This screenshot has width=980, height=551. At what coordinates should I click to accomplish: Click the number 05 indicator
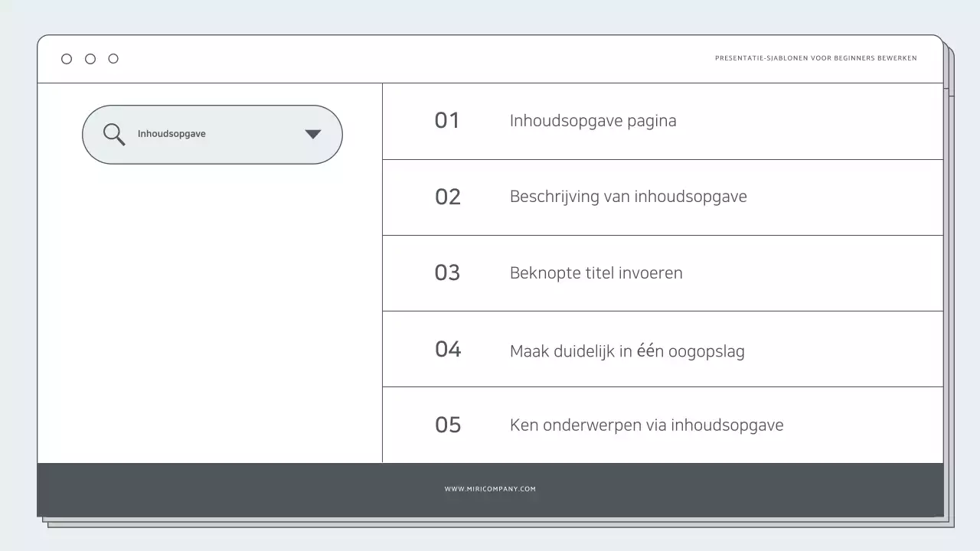coord(447,425)
